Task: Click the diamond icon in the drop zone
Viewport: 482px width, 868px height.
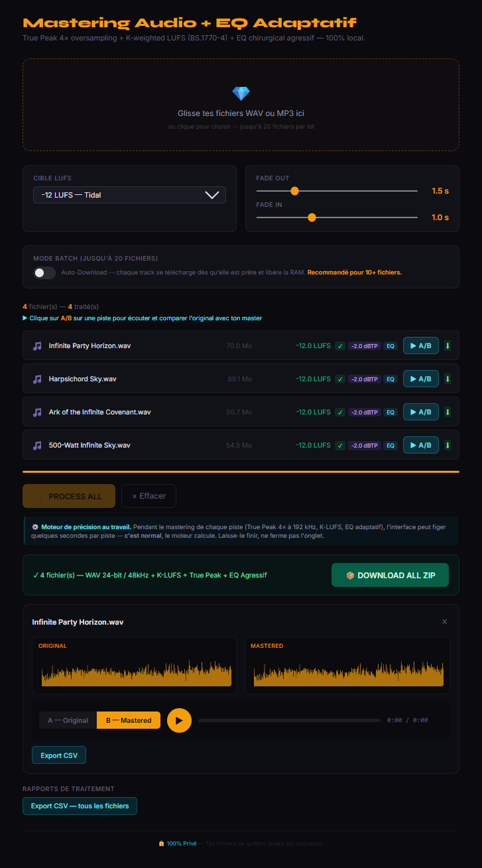Action: coord(241,93)
